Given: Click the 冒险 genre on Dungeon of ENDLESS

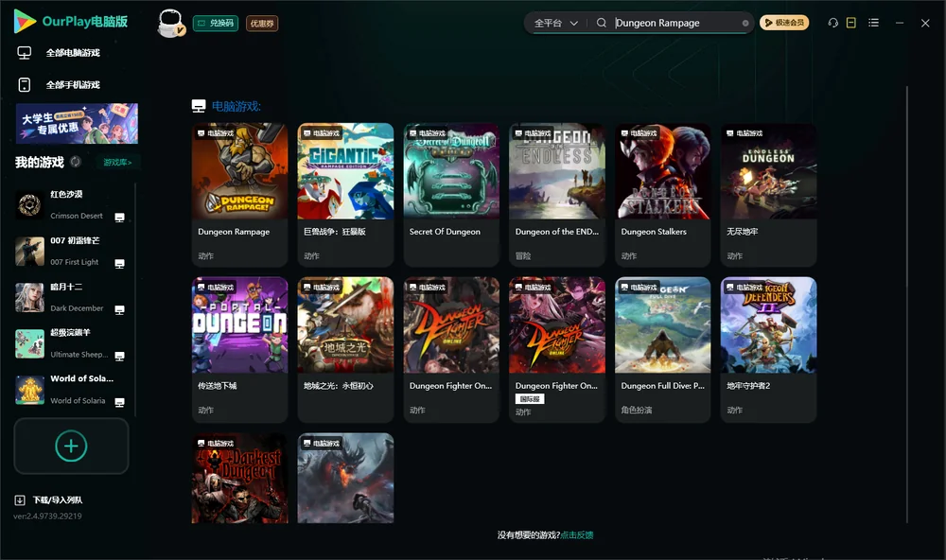Looking at the screenshot, I should click(523, 255).
